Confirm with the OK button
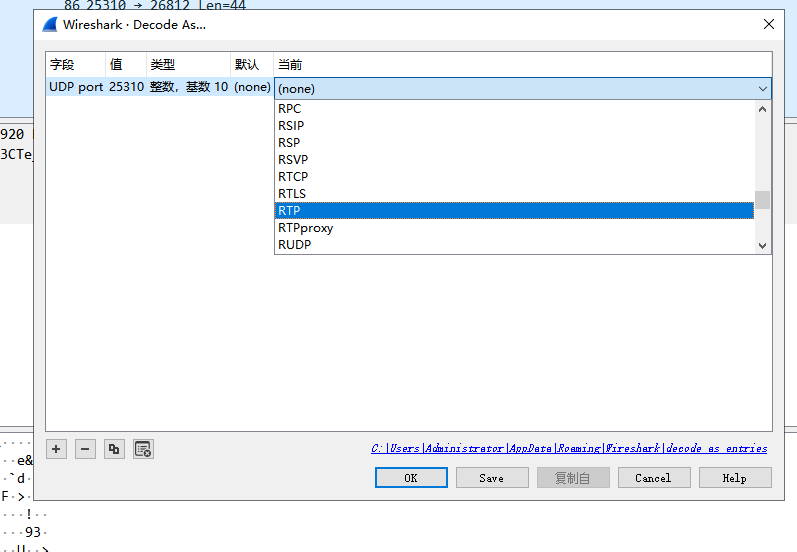This screenshot has width=797, height=552. [x=411, y=478]
